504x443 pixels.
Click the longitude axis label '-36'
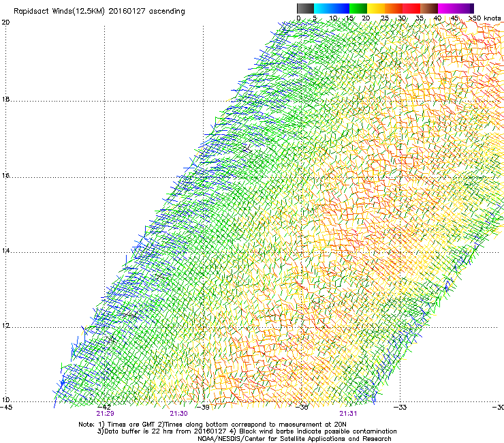click(302, 407)
